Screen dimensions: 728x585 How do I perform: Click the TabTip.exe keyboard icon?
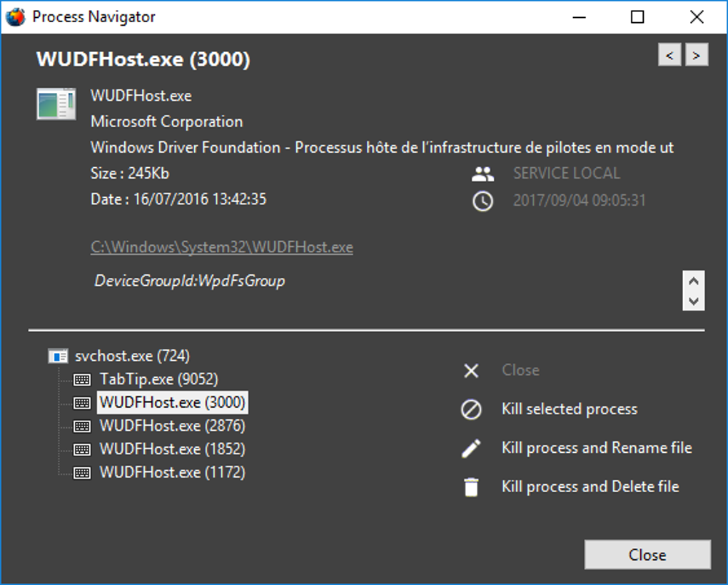(82, 379)
